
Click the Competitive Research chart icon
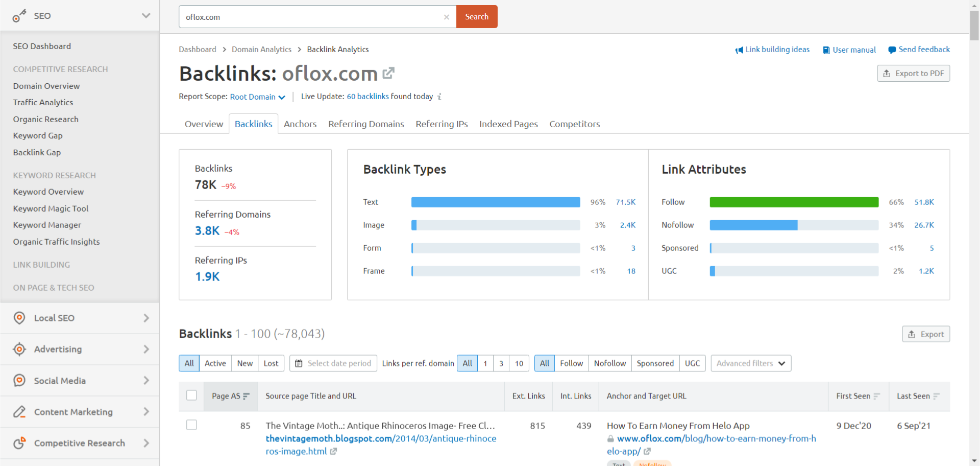coord(19,442)
